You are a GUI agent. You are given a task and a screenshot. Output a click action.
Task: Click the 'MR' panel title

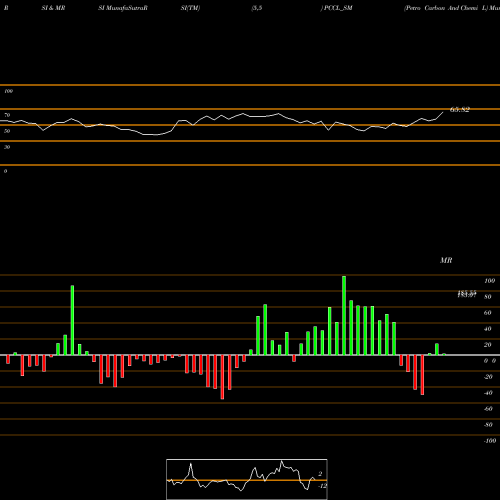[x=446, y=260]
